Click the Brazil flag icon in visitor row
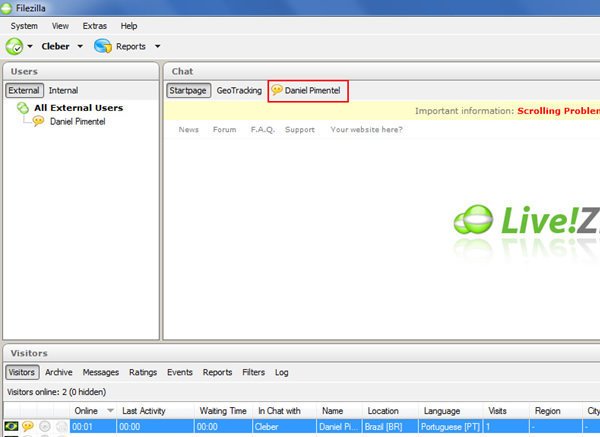Image resolution: width=600 pixels, height=437 pixels. click(x=11, y=427)
